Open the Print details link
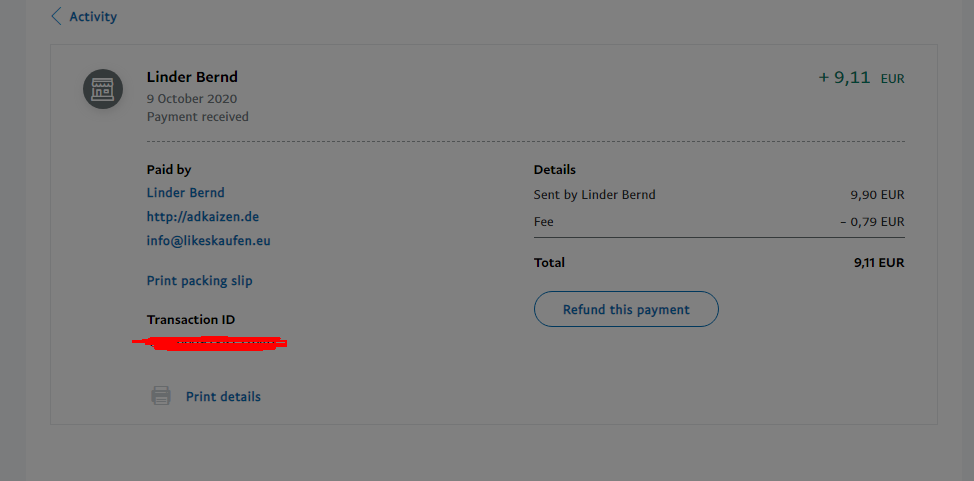 223,397
